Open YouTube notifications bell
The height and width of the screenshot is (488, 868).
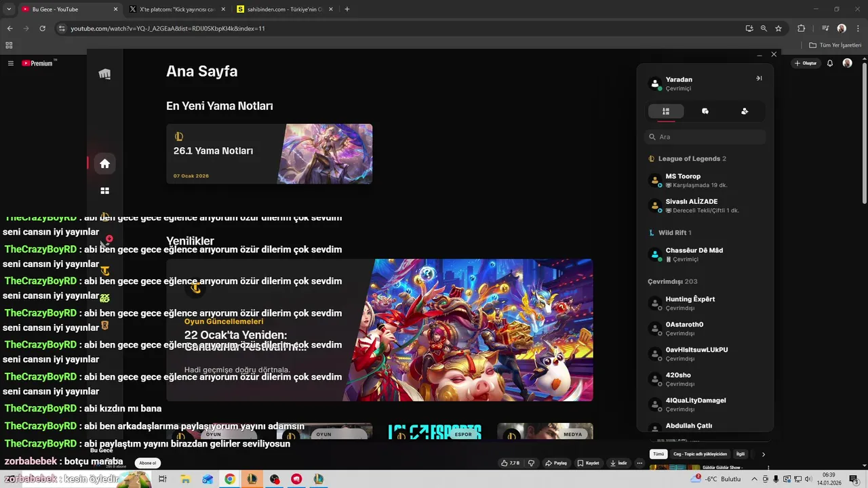(830, 63)
